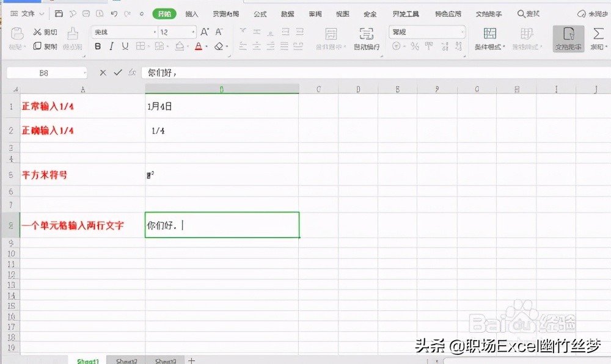Select the Italic formatting icon
611x364 pixels.
[112, 46]
